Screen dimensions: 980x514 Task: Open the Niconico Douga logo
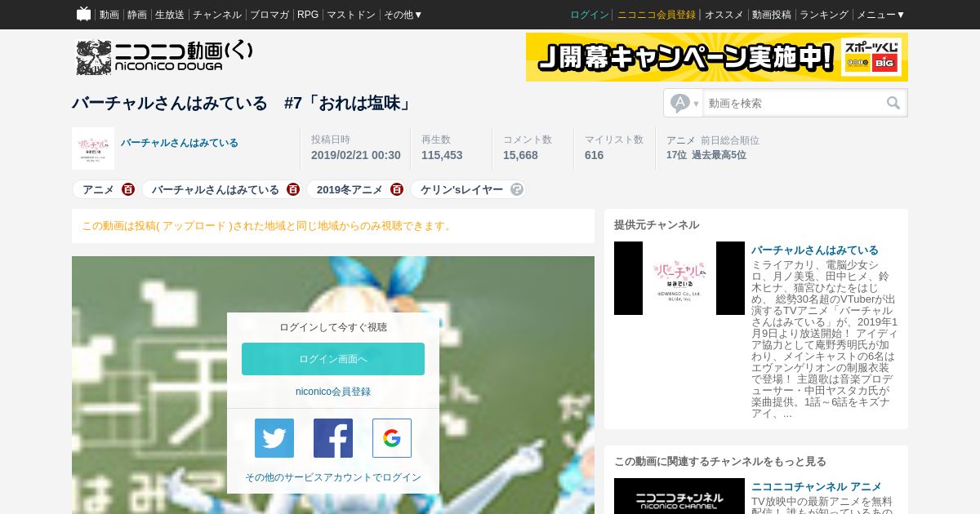click(x=164, y=57)
